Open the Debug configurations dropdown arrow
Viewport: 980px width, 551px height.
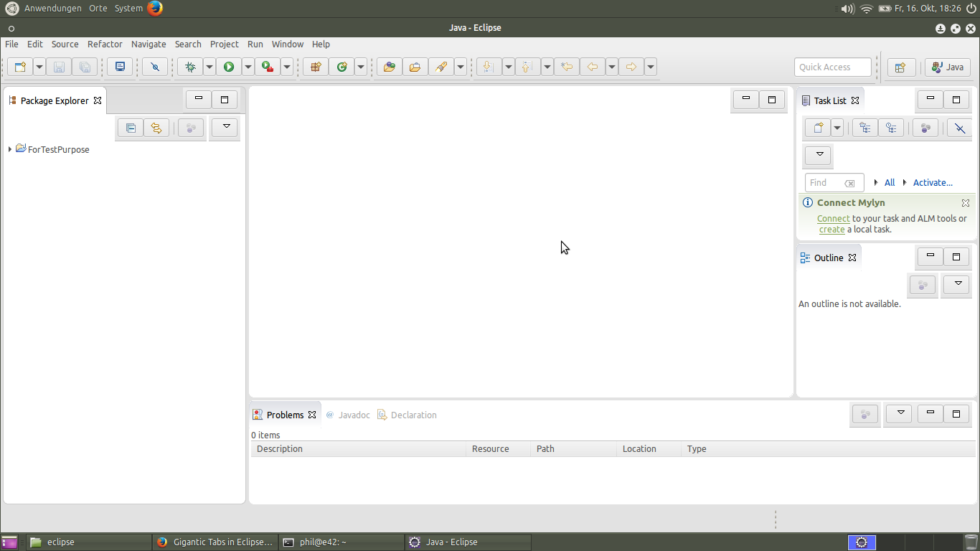click(209, 67)
